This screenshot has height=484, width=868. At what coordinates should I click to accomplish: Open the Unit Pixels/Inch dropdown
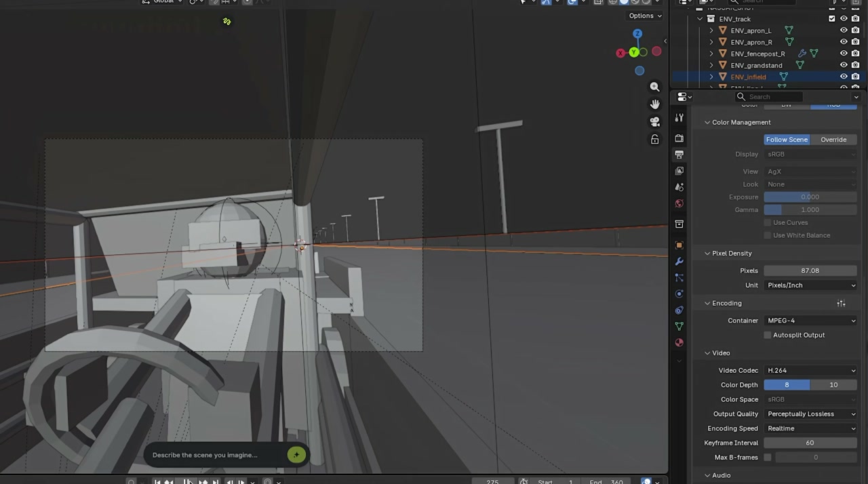(810, 285)
